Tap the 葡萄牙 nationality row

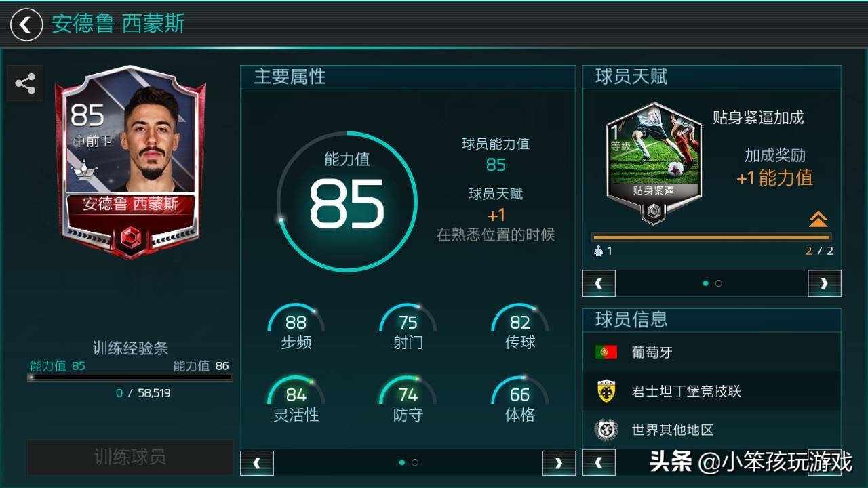tap(711, 352)
